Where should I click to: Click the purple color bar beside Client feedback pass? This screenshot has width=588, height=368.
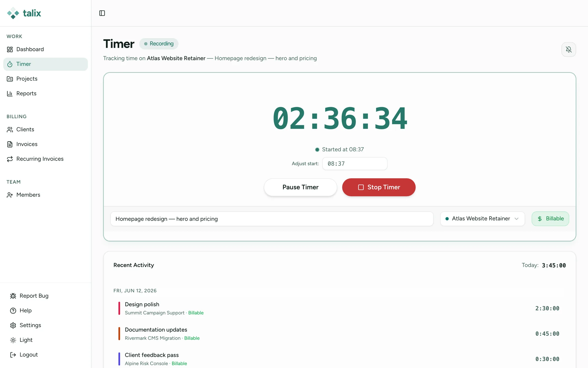coord(119,359)
